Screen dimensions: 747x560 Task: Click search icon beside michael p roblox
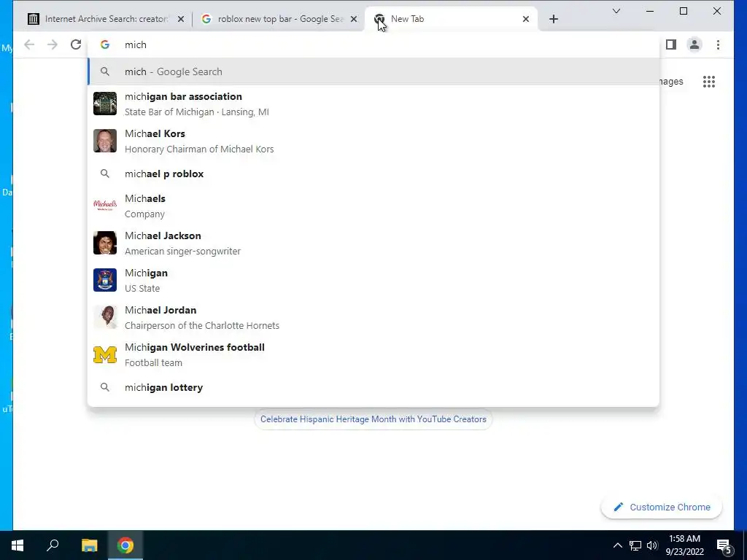[105, 174]
